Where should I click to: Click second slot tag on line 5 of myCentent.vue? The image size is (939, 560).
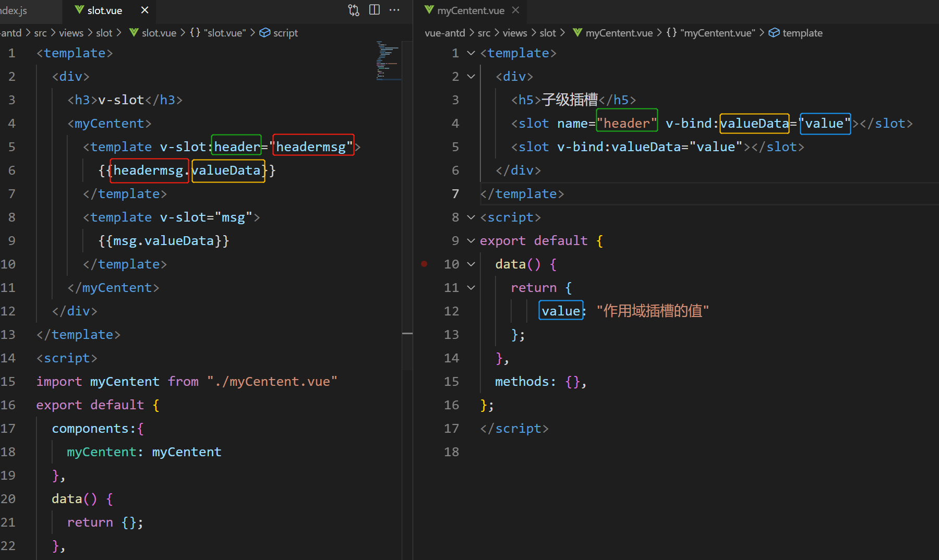tap(657, 147)
